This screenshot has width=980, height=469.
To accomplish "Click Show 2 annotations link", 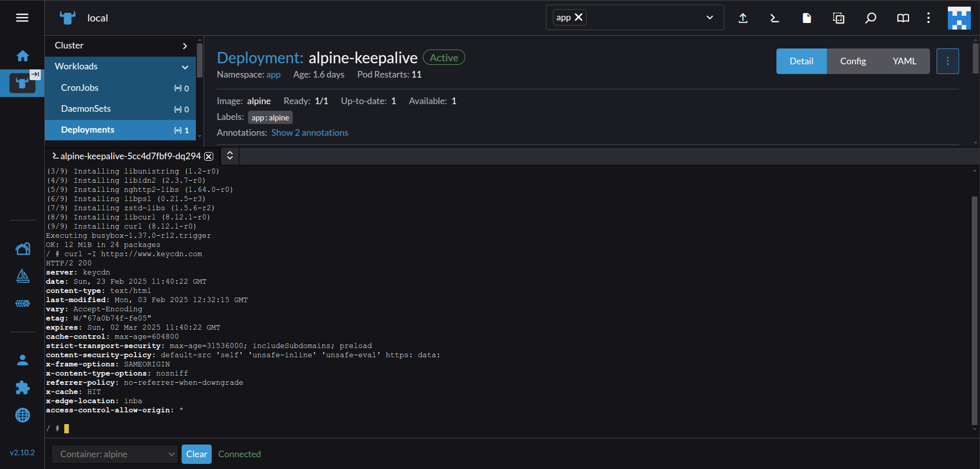I will [310, 133].
